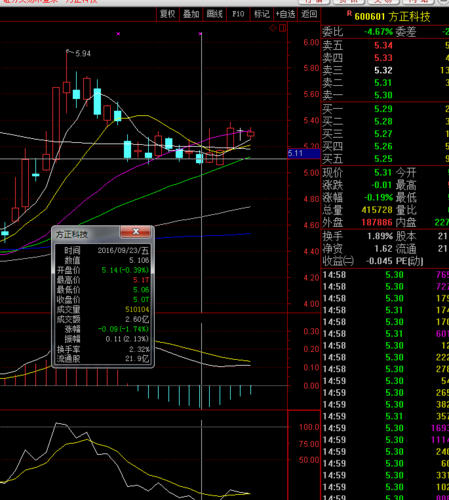449x500 pixels.
Task: Add stock via +自选 button
Action: (285, 14)
